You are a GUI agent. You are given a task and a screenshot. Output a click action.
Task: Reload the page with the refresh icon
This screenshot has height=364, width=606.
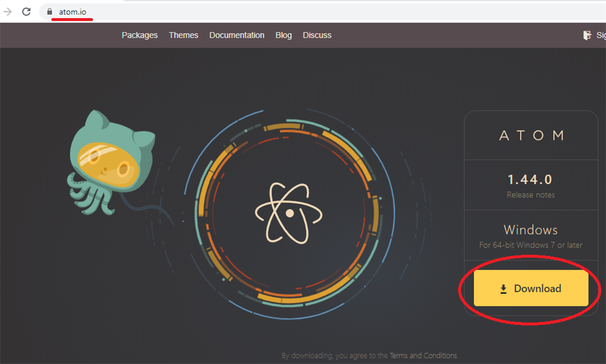coord(26,12)
